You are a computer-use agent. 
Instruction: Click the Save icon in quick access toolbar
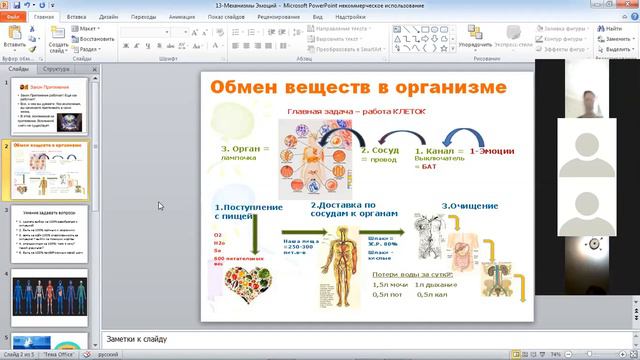[x=17, y=5]
